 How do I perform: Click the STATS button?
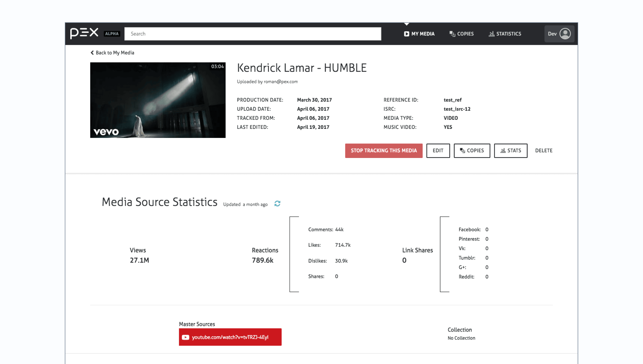pyautogui.click(x=511, y=151)
